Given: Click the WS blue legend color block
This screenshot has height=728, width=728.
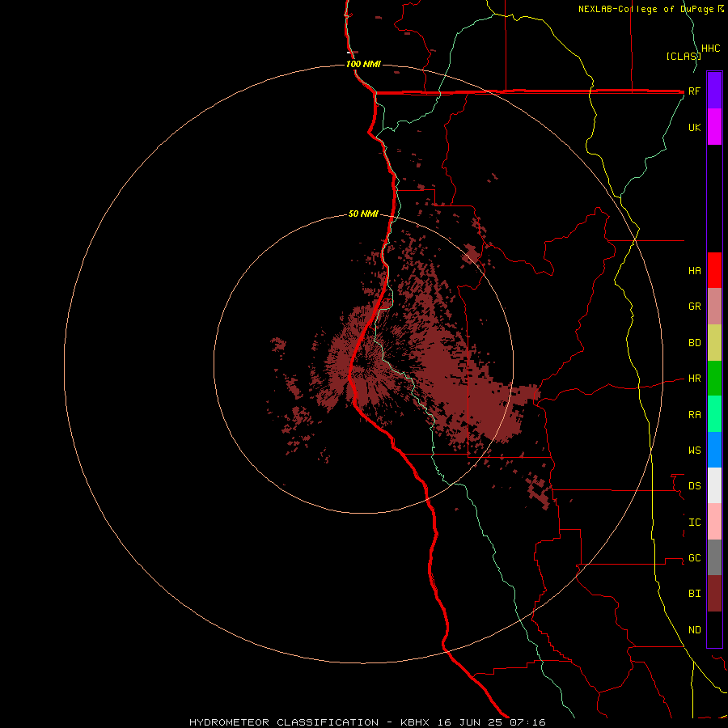Looking at the screenshot, I should pyautogui.click(x=714, y=450).
